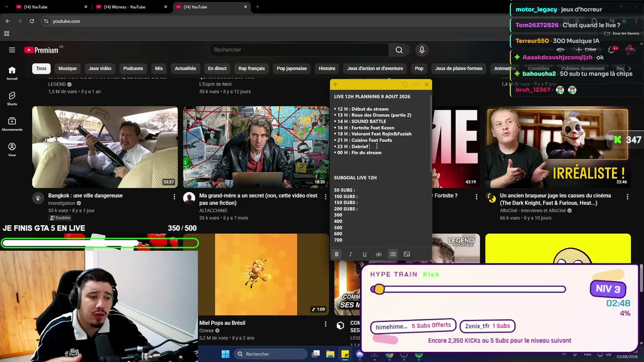Open the browser apps grid shortcut

click(x=7, y=34)
